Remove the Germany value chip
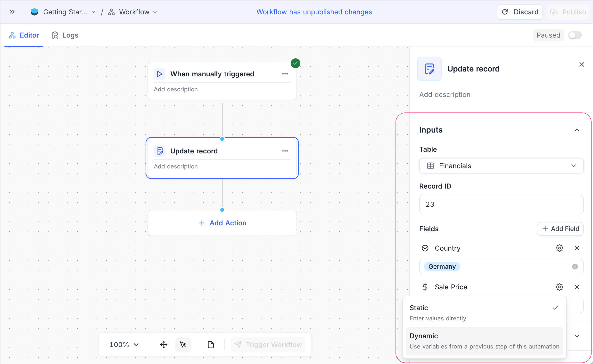Screen dimensions: 593x364 pyautogui.click(x=575, y=266)
